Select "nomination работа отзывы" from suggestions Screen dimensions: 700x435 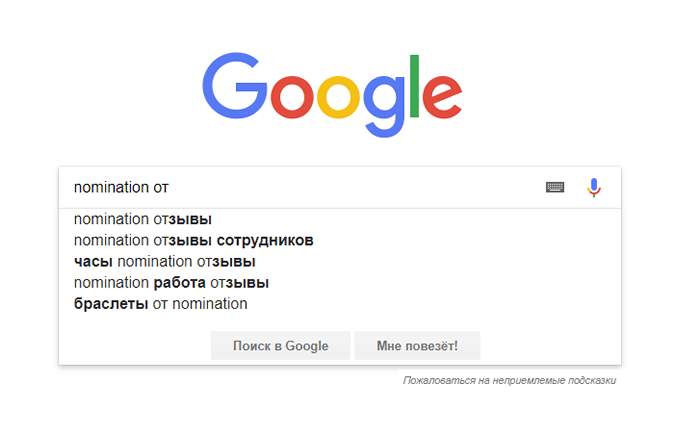tap(171, 282)
